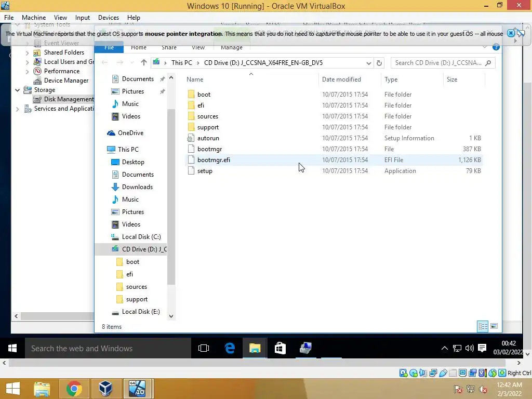The image size is (532, 399).
Task: Open Task View on guest taskbar
Action: pos(204,348)
